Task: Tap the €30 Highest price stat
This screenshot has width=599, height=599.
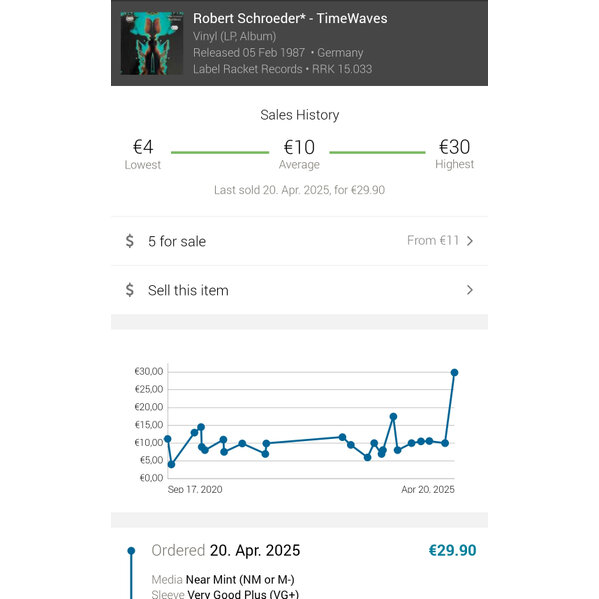Action: click(454, 154)
